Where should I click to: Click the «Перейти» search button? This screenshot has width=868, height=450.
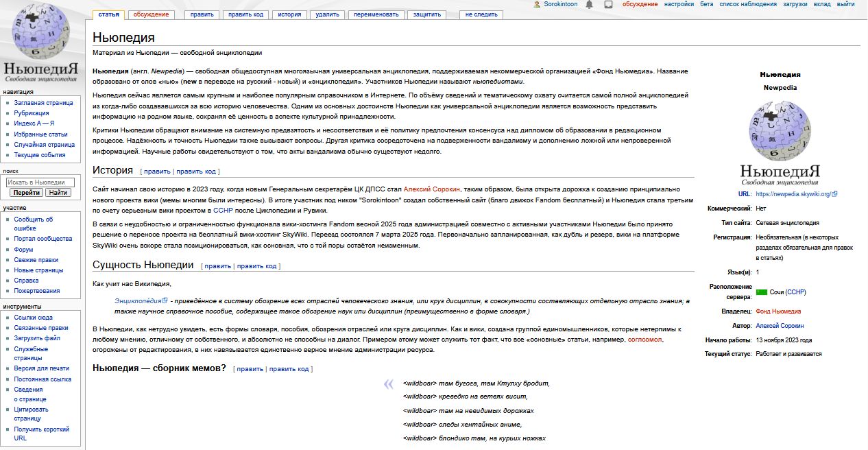point(26,193)
